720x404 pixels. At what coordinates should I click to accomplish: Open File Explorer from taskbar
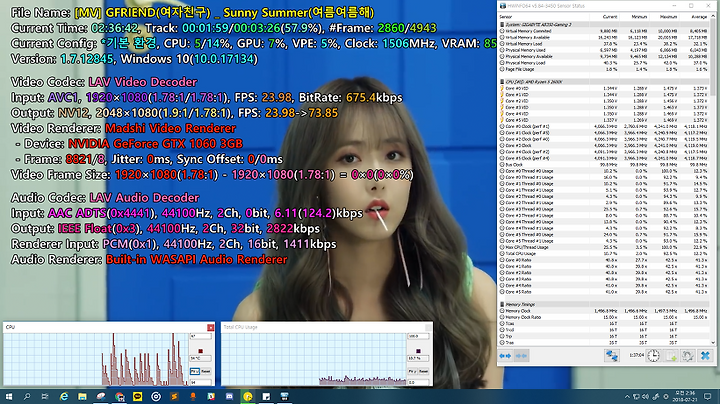click(82, 397)
